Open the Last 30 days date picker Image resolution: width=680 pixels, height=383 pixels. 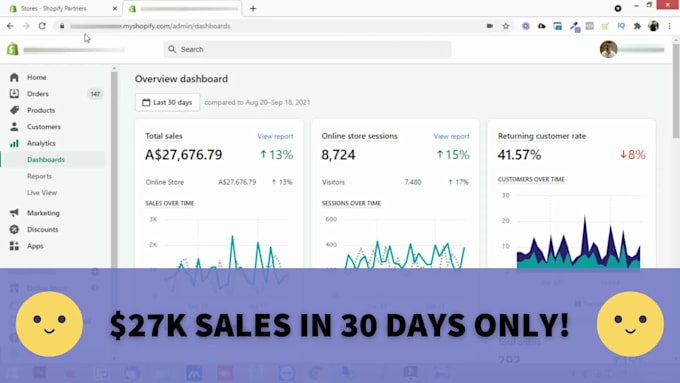point(167,102)
